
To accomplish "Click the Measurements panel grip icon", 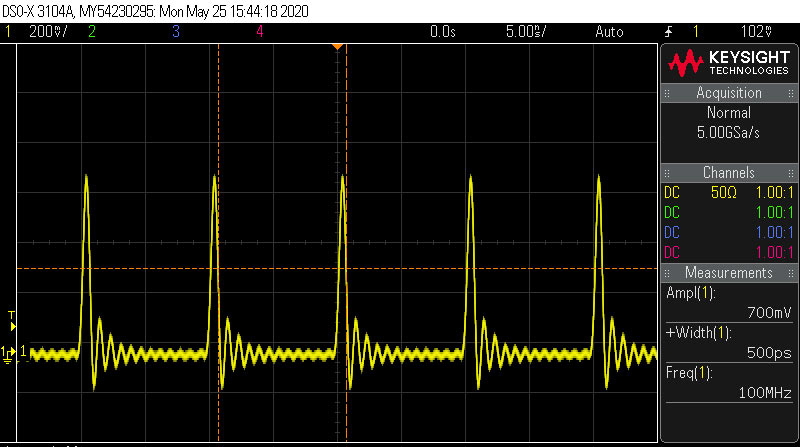I will (667, 274).
